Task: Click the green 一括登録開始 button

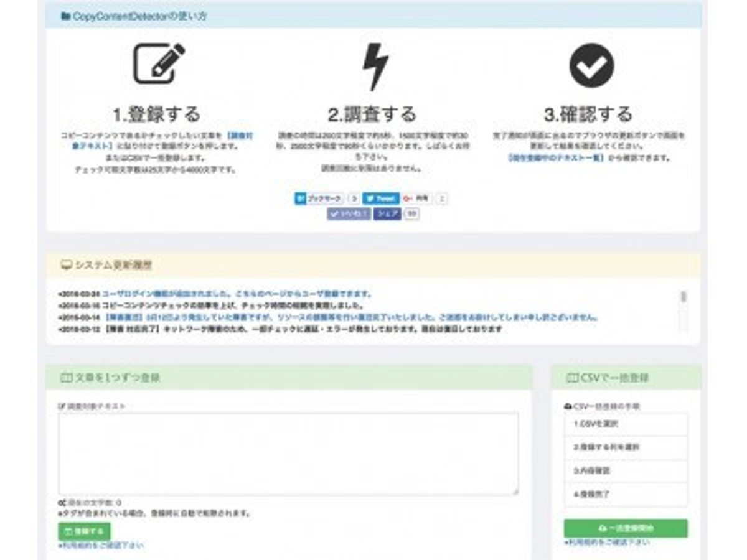Action: click(626, 528)
